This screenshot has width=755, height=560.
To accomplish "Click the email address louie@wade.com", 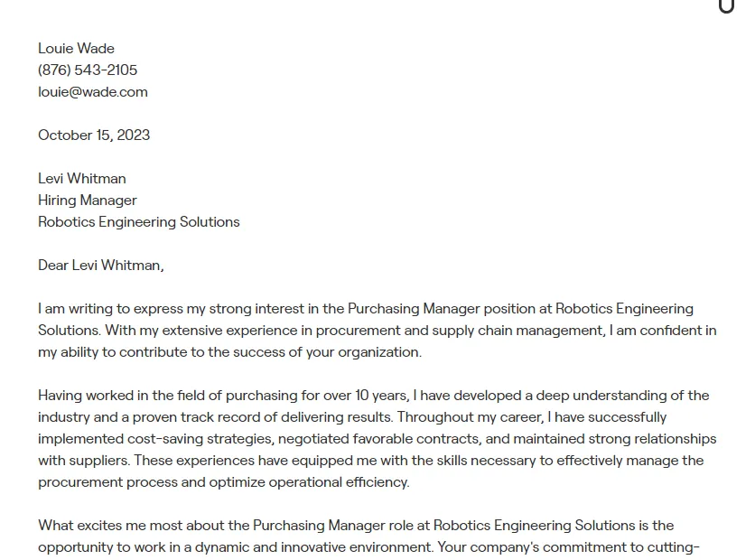I will pyautogui.click(x=92, y=92).
